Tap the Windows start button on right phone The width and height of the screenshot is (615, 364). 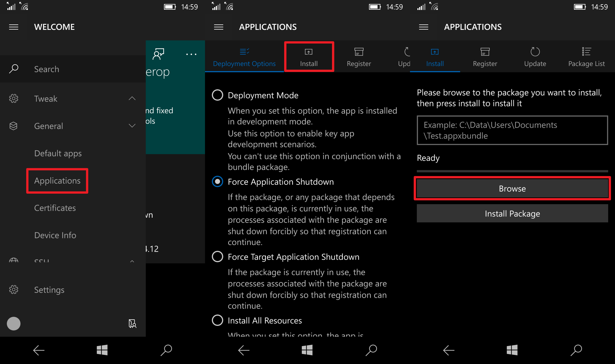(512, 350)
